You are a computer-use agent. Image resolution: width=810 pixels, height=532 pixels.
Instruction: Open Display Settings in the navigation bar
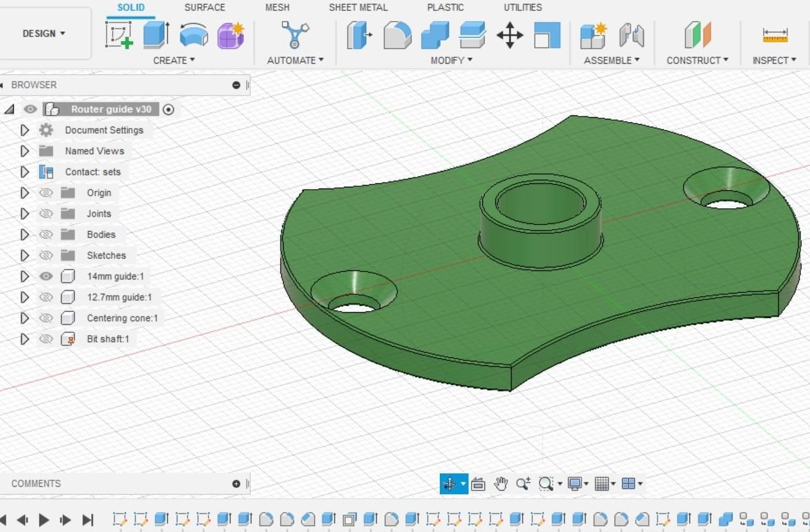coord(575,483)
